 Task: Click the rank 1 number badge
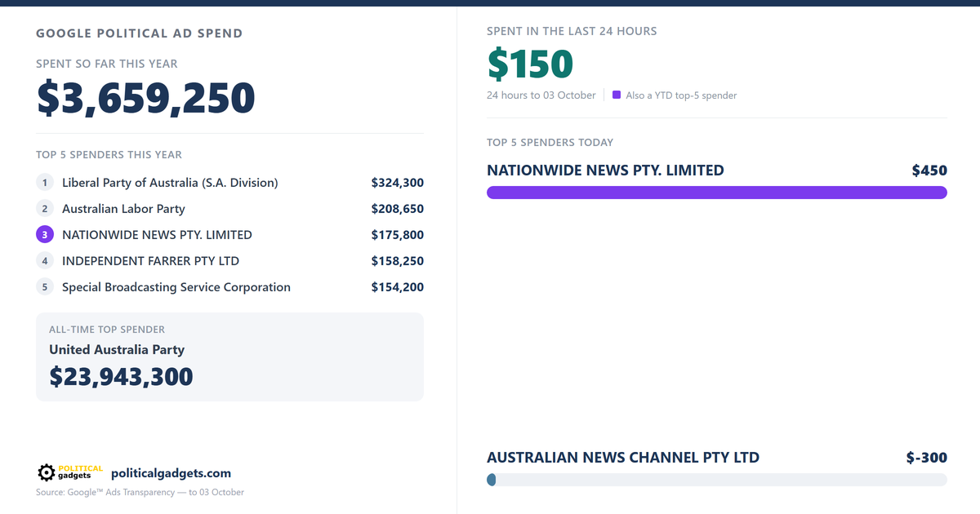pyautogui.click(x=45, y=183)
